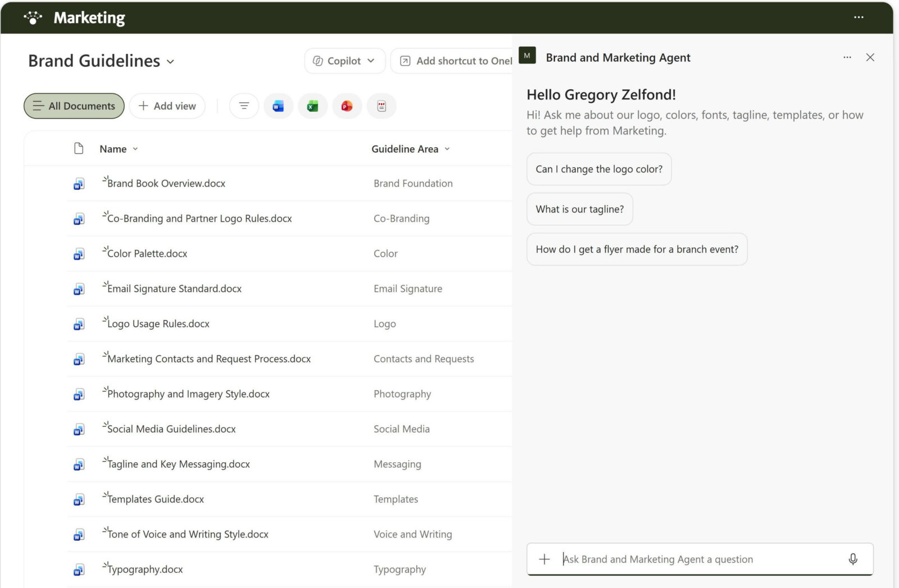Filter by Word documents icon
The width and height of the screenshot is (899, 588).
point(278,106)
